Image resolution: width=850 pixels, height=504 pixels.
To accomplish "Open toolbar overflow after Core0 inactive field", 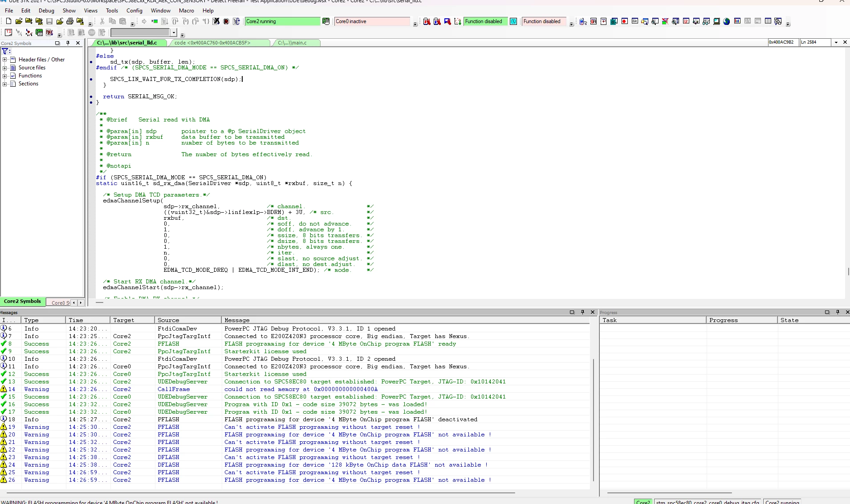I will (x=415, y=24).
